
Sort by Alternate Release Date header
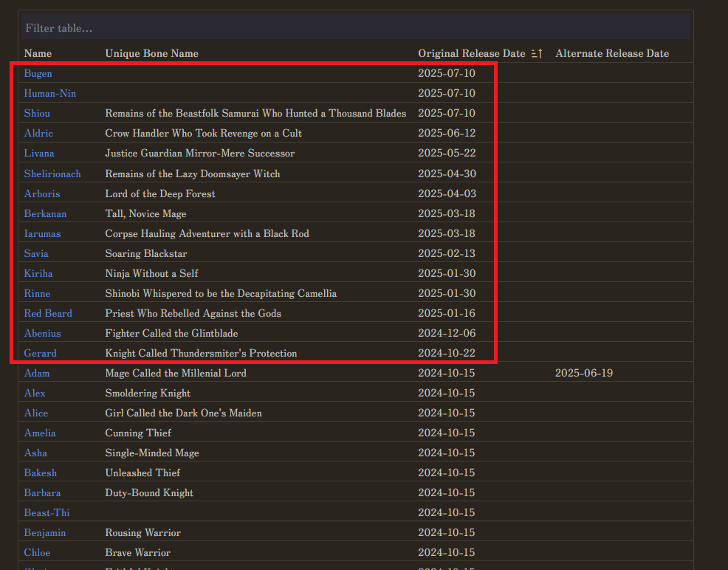[612, 53]
